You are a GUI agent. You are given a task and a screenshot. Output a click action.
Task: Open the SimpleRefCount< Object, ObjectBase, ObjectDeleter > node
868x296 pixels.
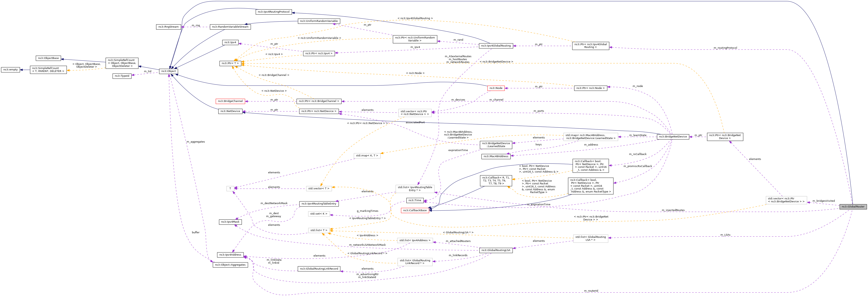[x=122, y=63]
